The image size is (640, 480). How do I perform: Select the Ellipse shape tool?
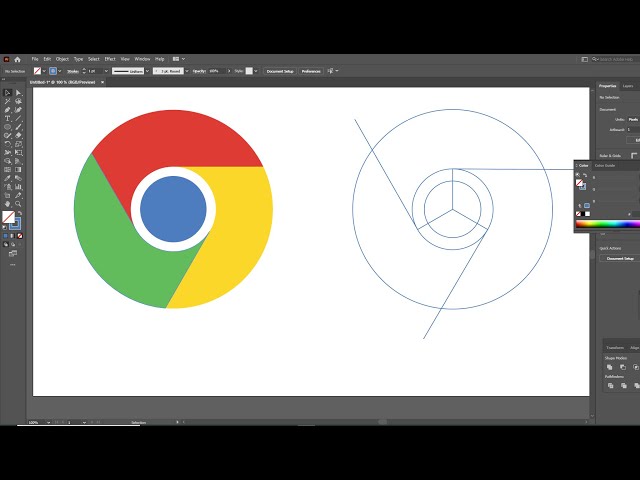(x=7, y=127)
